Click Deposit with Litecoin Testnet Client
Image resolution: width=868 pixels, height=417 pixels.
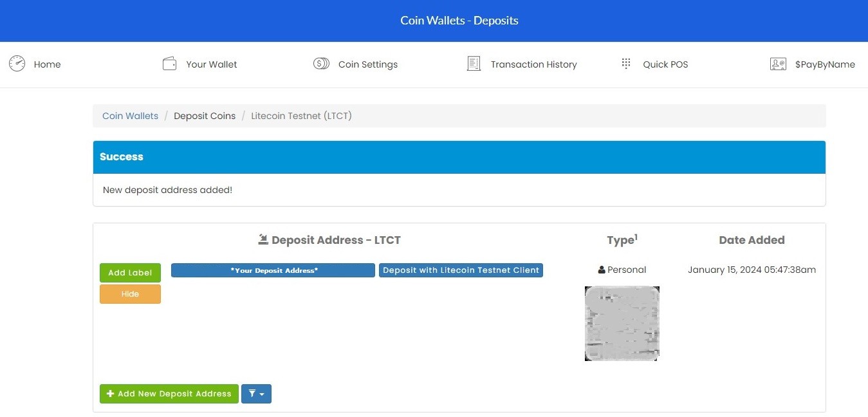[x=461, y=270]
